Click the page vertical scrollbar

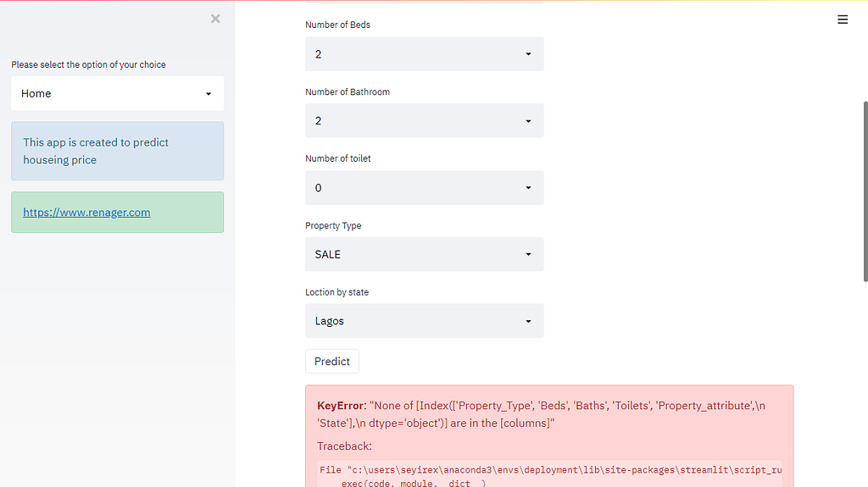(x=864, y=186)
